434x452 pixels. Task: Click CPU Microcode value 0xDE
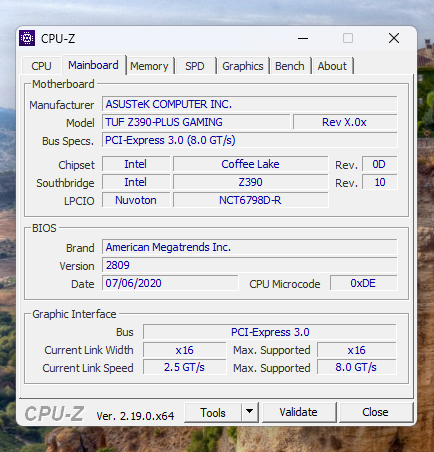pyautogui.click(x=363, y=283)
